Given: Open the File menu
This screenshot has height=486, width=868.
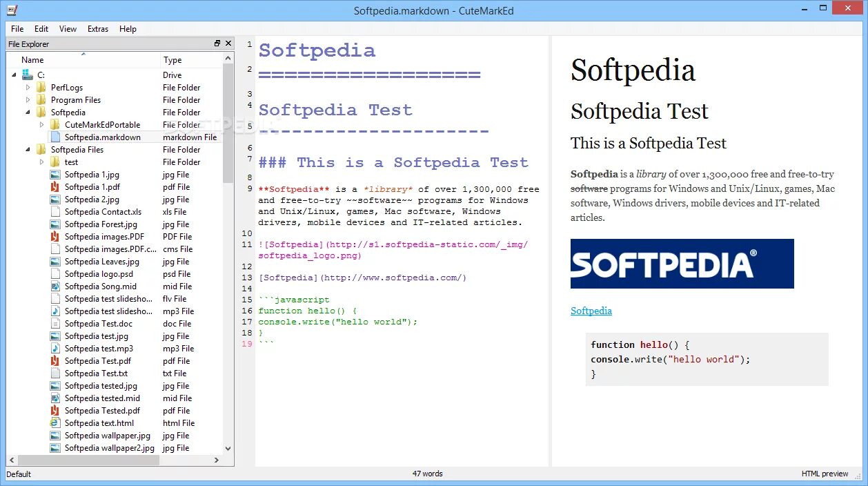Looking at the screenshot, I should tap(17, 29).
